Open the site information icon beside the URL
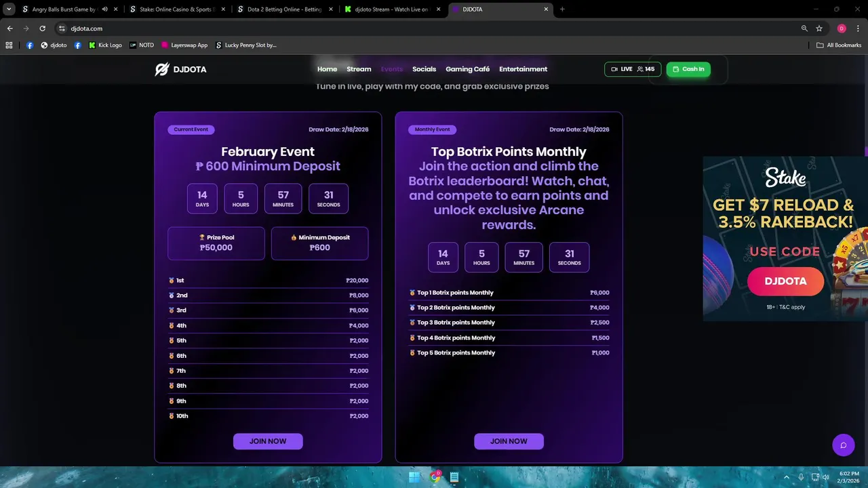Viewport: 868px width, 488px height. [62, 28]
